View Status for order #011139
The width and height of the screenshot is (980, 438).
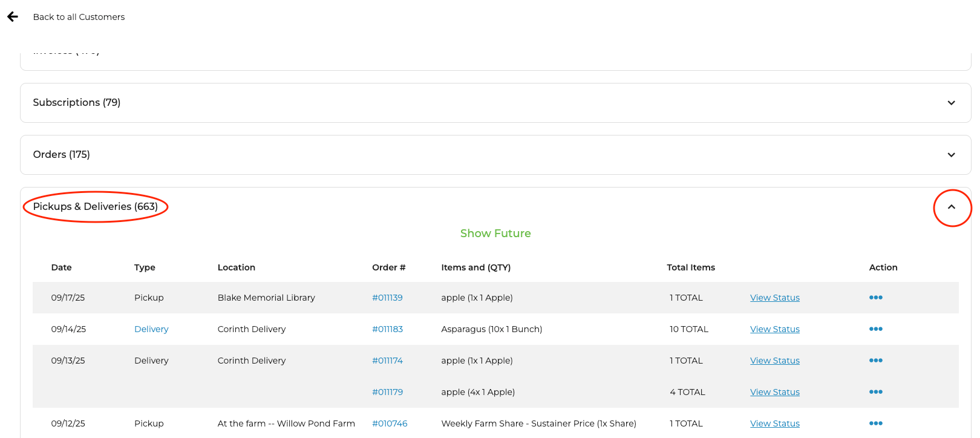pyautogui.click(x=775, y=298)
